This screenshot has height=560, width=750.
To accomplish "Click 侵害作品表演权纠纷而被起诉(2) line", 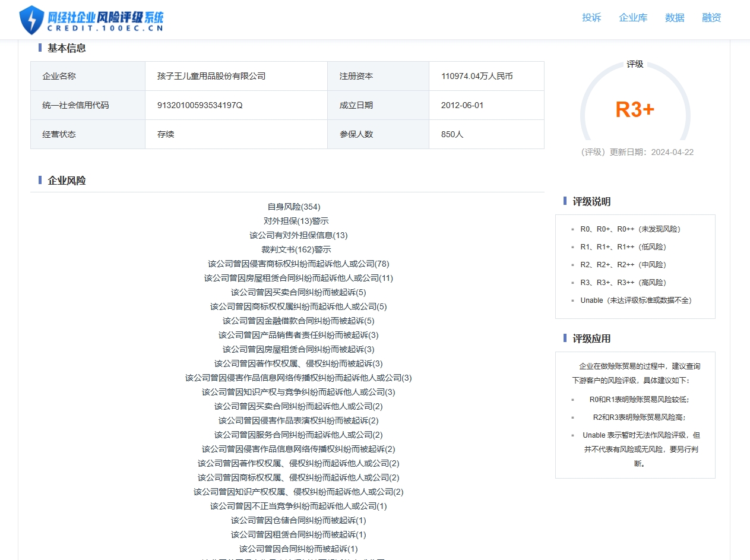I will [x=299, y=420].
